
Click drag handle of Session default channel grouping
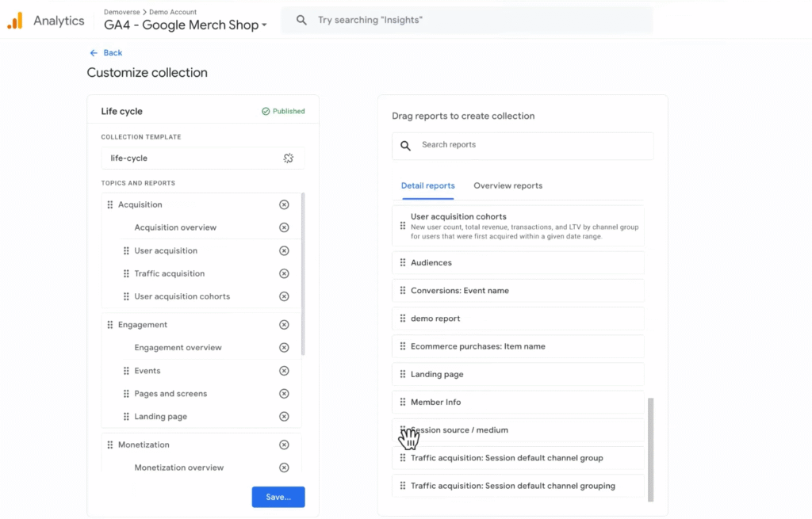[x=402, y=487]
